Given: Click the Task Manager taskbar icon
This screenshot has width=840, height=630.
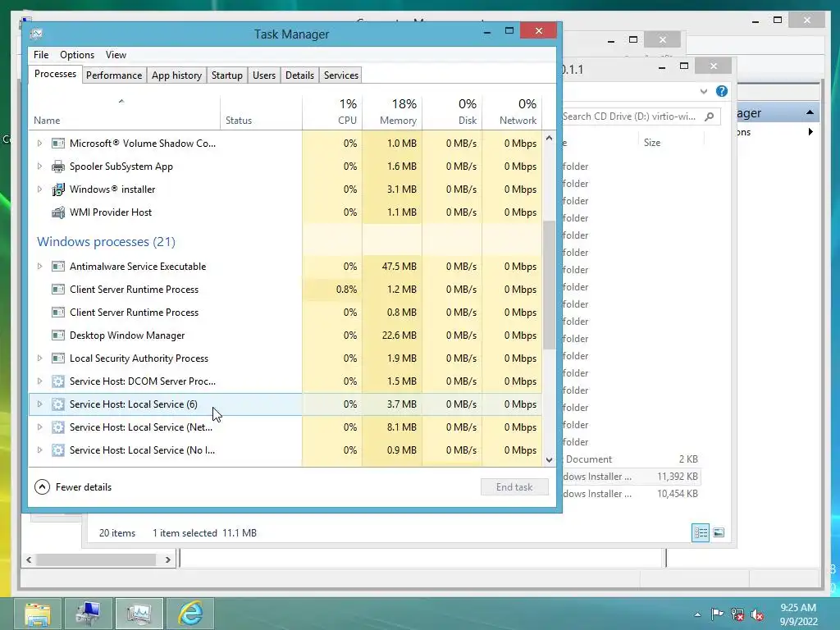Looking at the screenshot, I should [139, 614].
